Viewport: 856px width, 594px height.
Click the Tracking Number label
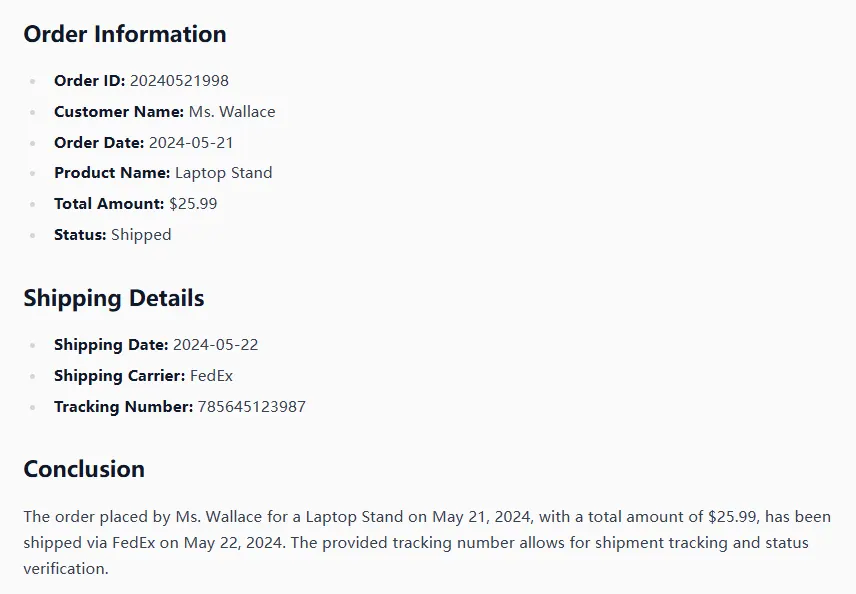(x=123, y=407)
